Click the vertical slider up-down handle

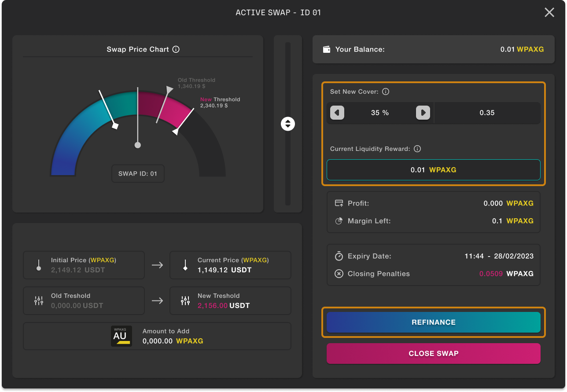[x=288, y=124]
